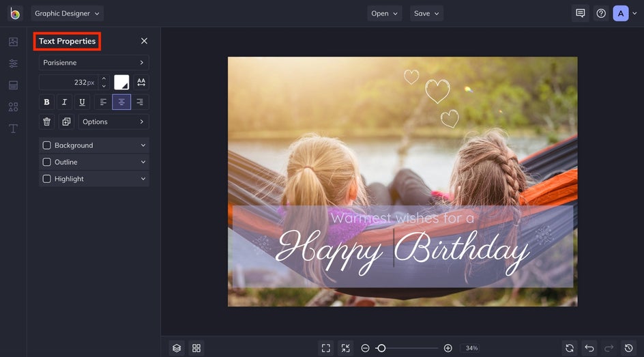
Task: Select the large heart graphic on canvas
Action: [437, 91]
